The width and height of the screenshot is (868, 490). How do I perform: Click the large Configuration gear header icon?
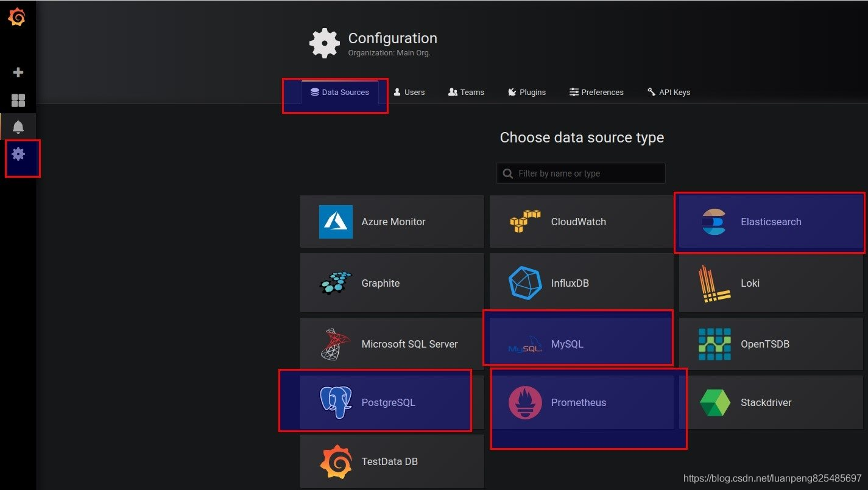[325, 43]
